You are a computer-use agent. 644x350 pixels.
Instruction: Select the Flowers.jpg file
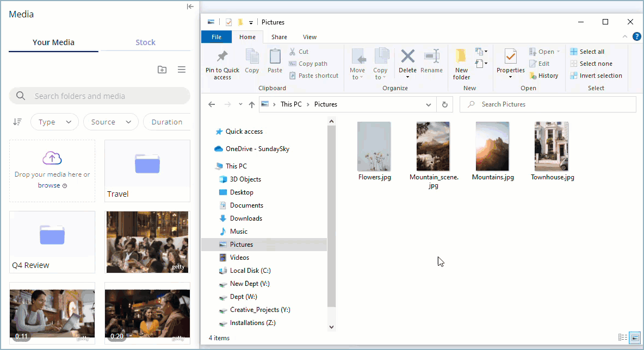(374, 152)
